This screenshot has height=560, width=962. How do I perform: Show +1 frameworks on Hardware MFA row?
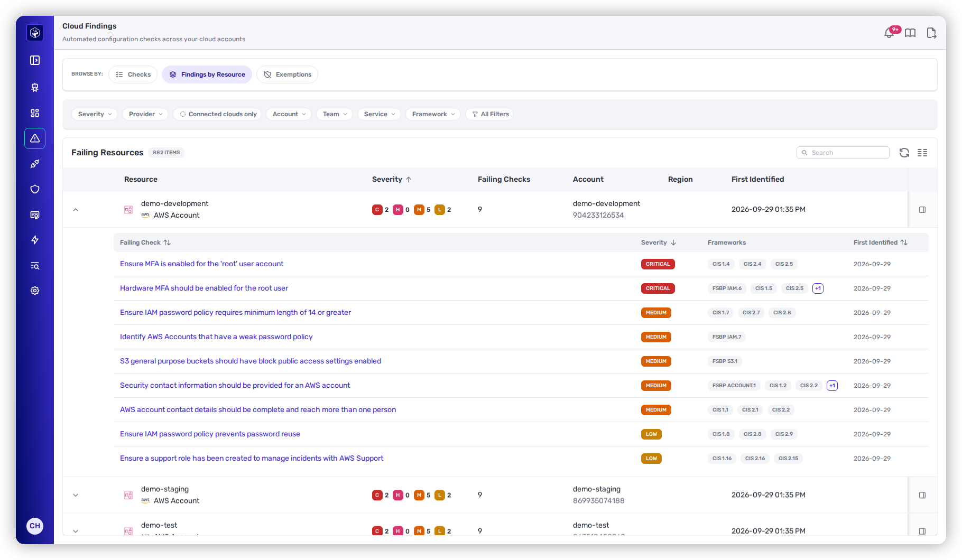point(818,288)
